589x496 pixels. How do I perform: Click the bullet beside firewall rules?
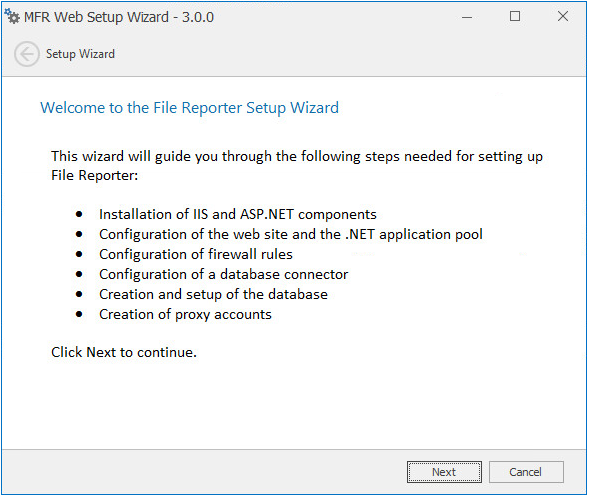[x=79, y=254]
